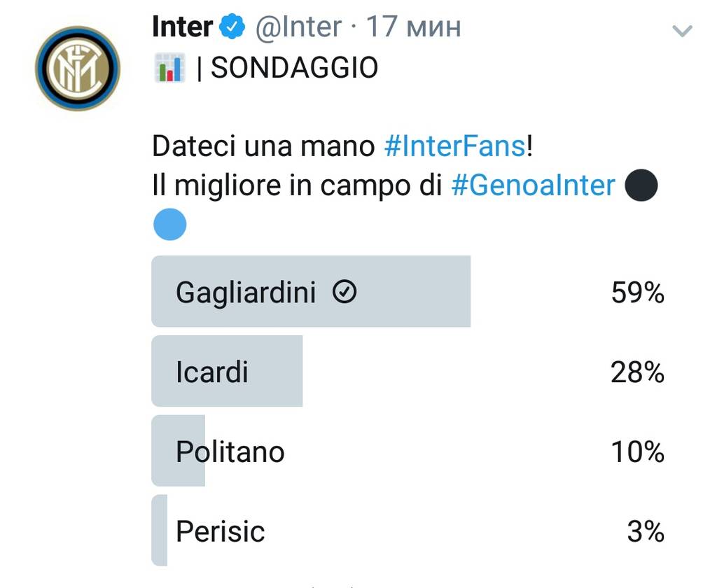717x588 pixels.
Task: Select the Politano poll option
Action: click(x=408, y=451)
